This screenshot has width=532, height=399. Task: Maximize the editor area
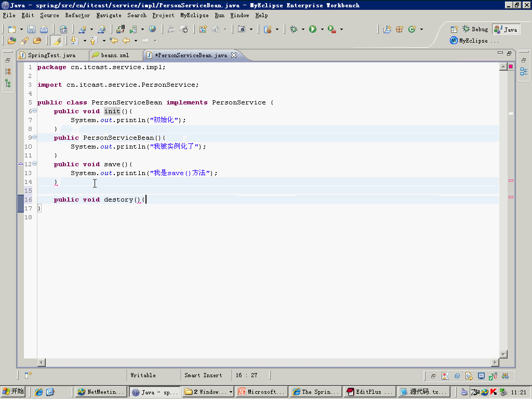509,54
